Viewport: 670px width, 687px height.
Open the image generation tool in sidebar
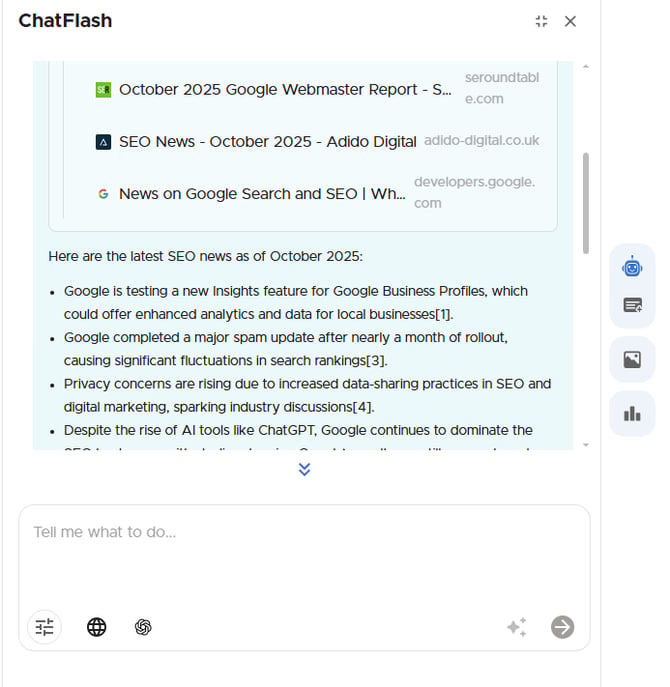pos(632,360)
